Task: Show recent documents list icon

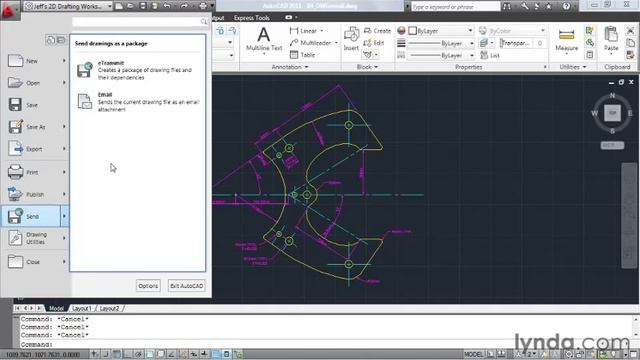Action: tap(51, 40)
